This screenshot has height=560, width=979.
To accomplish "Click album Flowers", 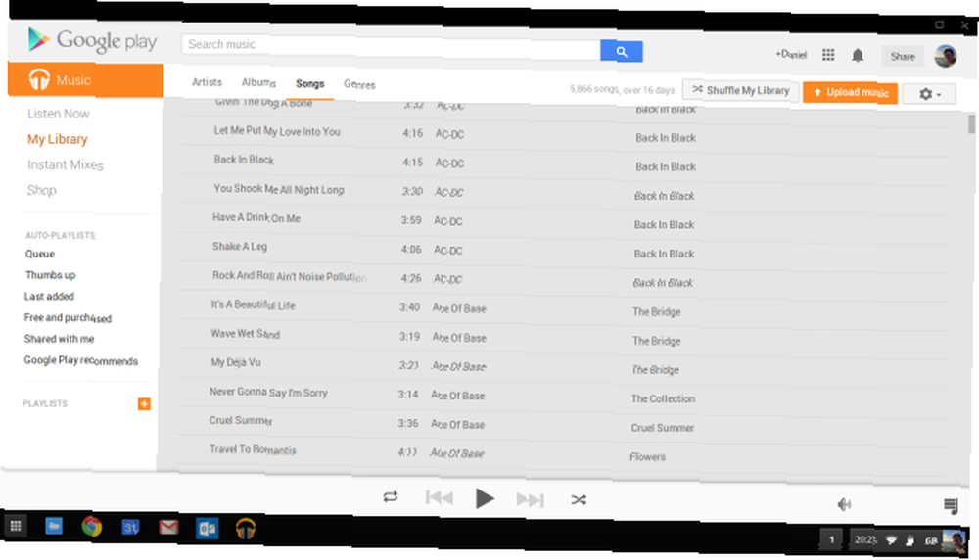I will pos(647,456).
